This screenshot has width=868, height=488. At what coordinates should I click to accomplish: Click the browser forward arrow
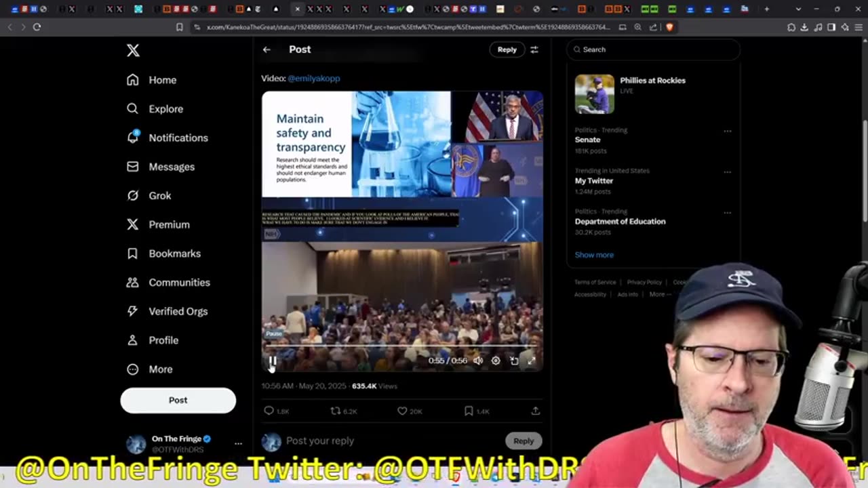22,27
